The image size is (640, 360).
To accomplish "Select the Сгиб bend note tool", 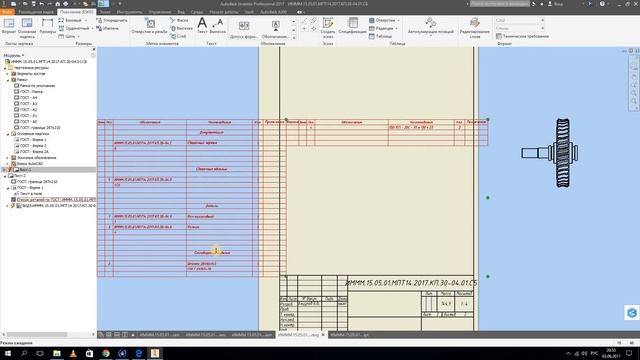I will click(178, 36).
